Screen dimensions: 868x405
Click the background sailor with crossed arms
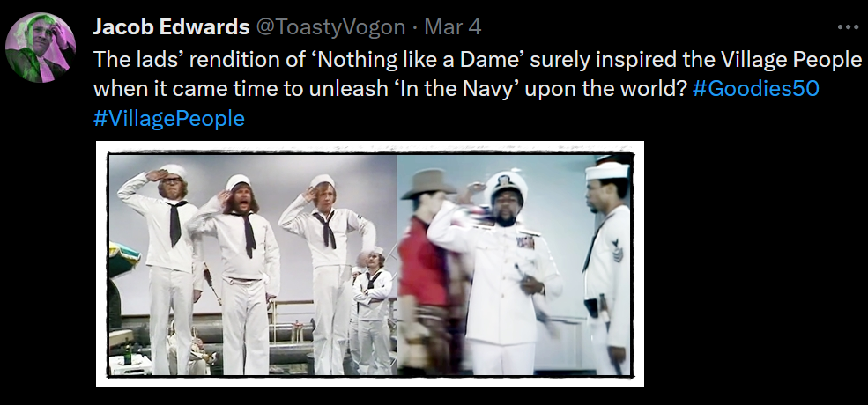tap(373, 310)
